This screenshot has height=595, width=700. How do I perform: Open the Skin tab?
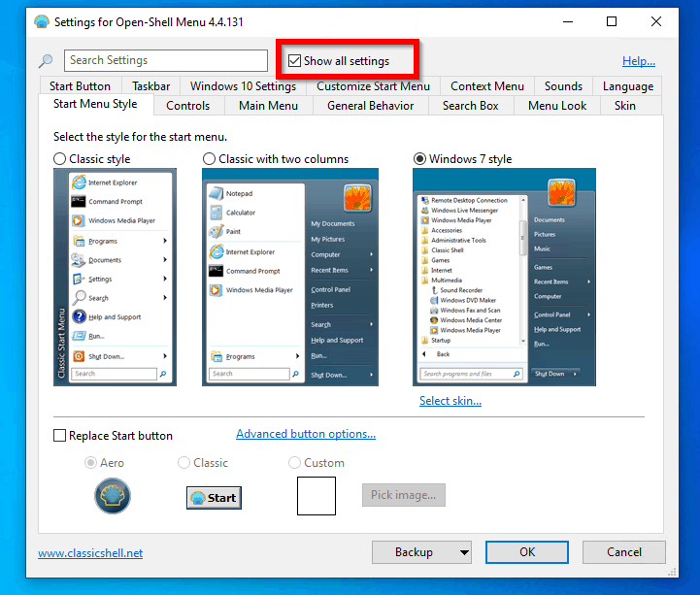point(624,106)
